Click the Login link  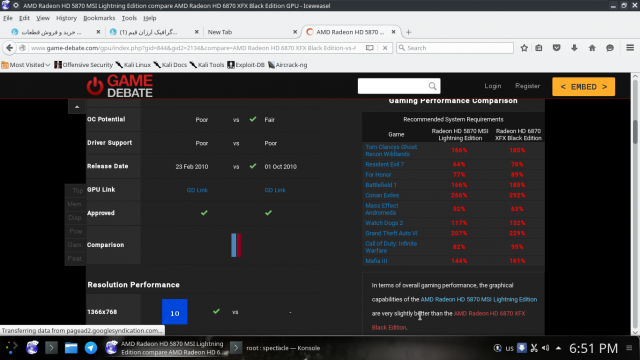(x=493, y=86)
